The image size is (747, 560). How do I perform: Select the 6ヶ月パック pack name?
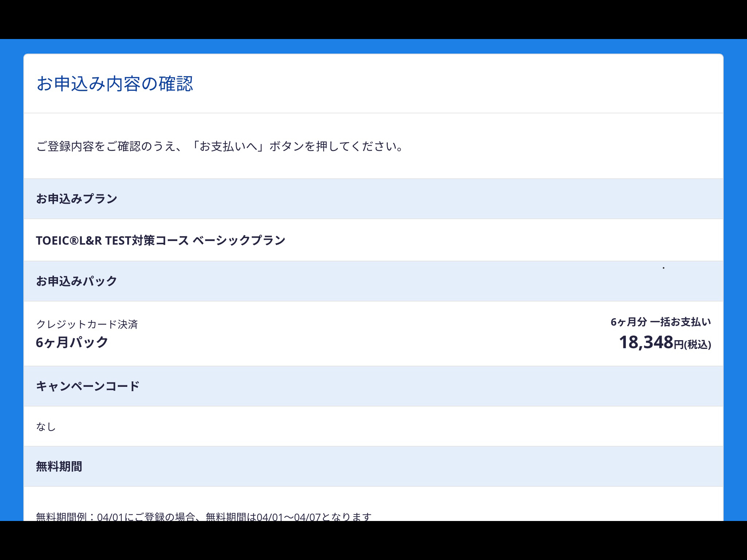coord(72,342)
